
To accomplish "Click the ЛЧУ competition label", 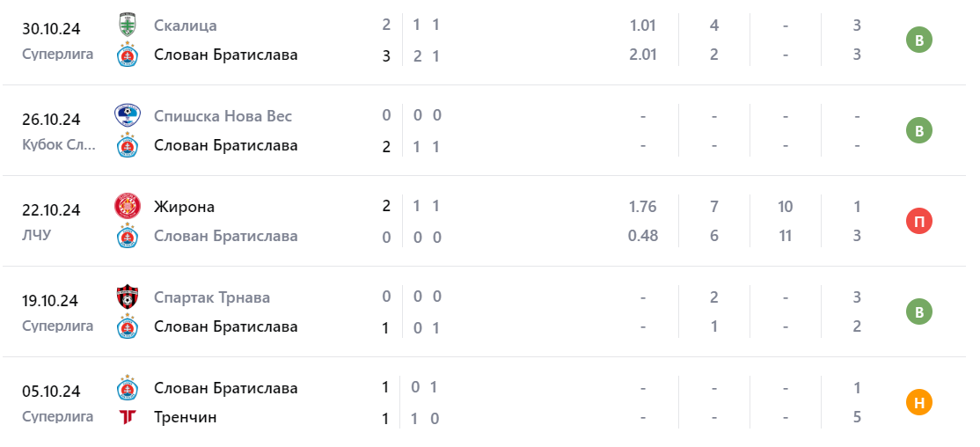I will point(39,236).
